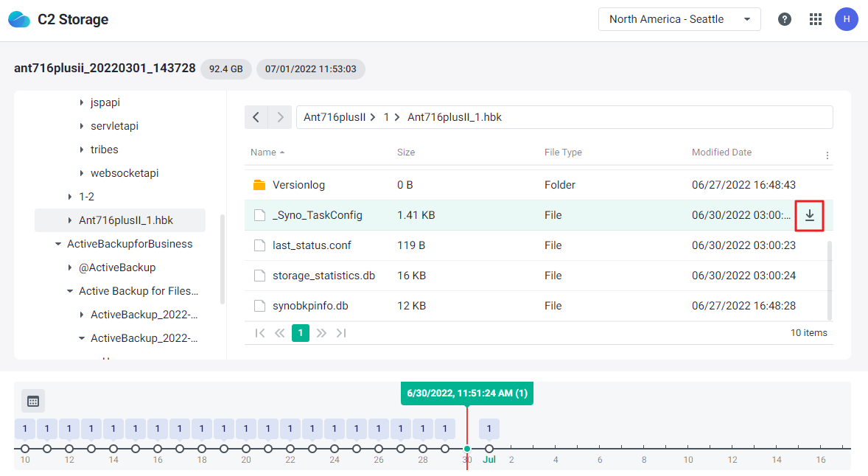Screen dimensions: 868x476
Task: Expand the servletapi tree node
Action: pos(81,126)
